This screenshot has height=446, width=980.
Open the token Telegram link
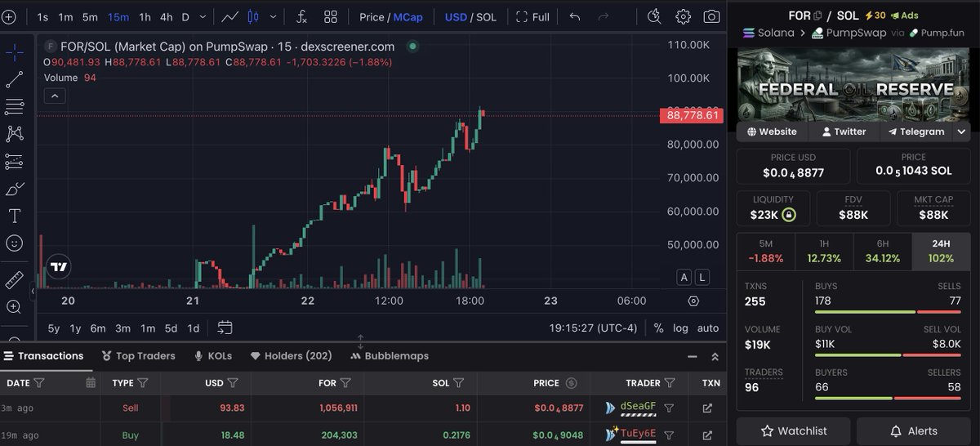[916, 132]
